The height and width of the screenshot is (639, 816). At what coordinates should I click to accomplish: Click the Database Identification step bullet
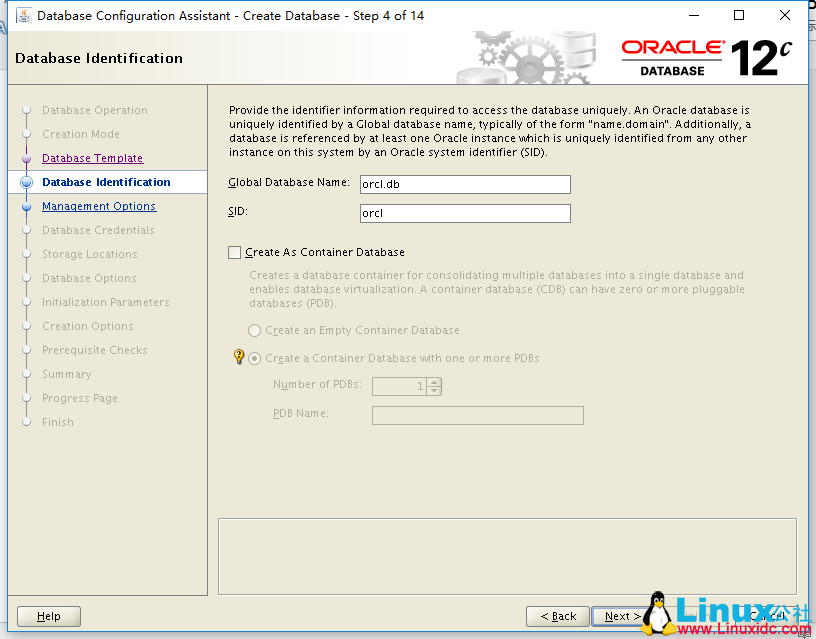pyautogui.click(x=25, y=182)
